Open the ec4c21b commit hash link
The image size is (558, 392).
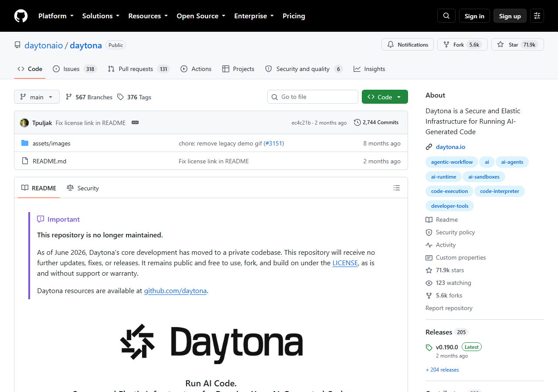(x=301, y=123)
